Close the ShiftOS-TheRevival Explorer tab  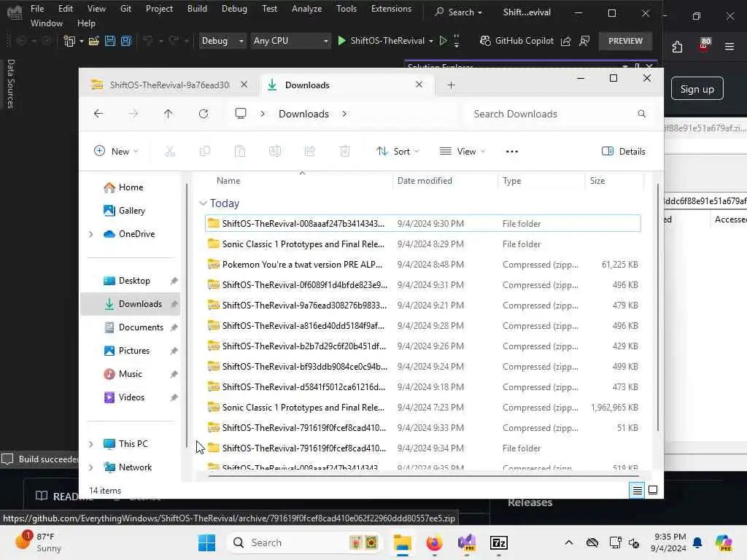pos(244,85)
